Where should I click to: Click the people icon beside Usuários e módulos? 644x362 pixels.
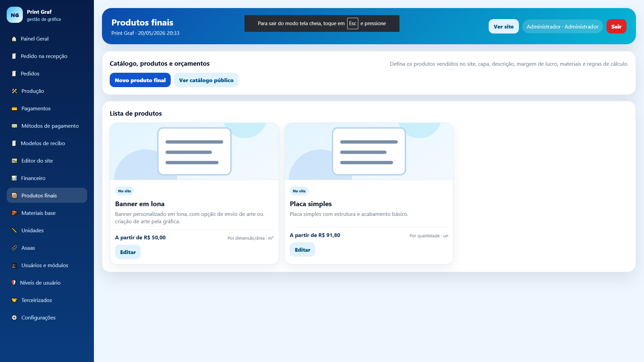tap(14, 265)
